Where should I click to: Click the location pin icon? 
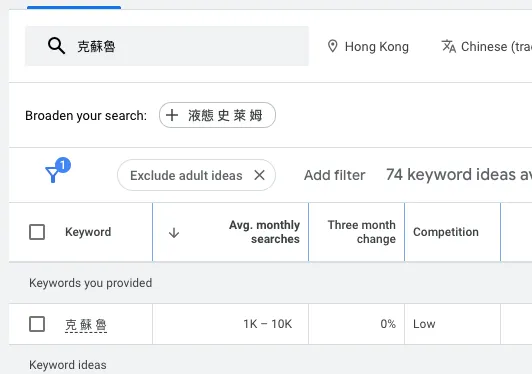coord(332,46)
